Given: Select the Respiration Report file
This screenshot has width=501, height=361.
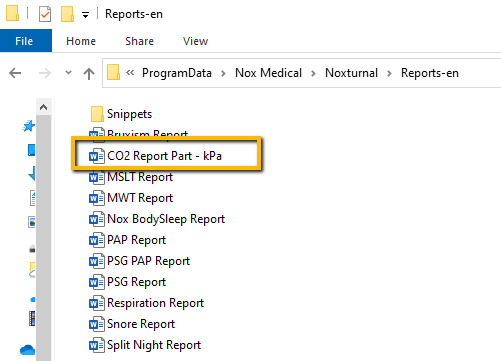Looking at the screenshot, I should [155, 303].
